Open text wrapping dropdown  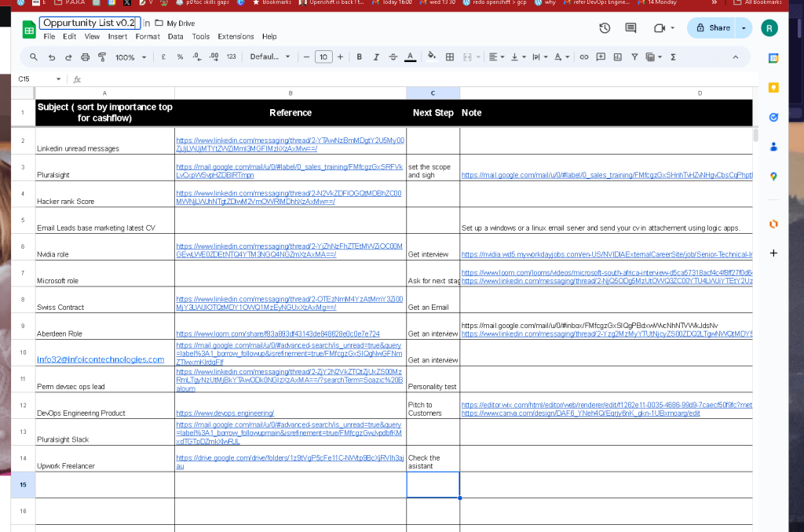pos(540,57)
